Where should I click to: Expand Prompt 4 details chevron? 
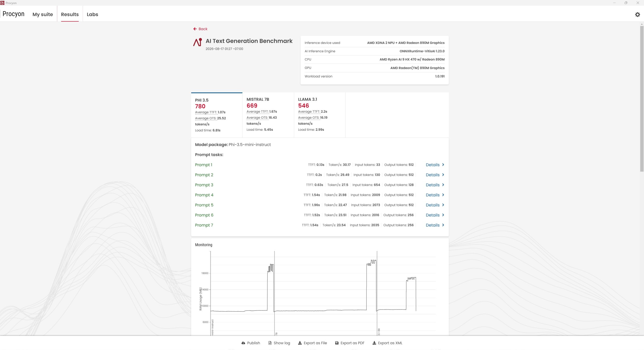click(x=443, y=195)
